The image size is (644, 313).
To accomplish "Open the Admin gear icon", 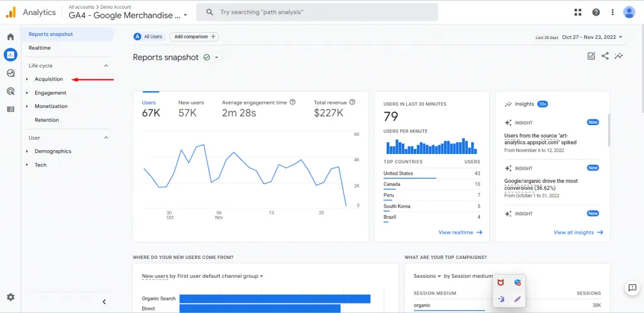I will click(x=11, y=297).
